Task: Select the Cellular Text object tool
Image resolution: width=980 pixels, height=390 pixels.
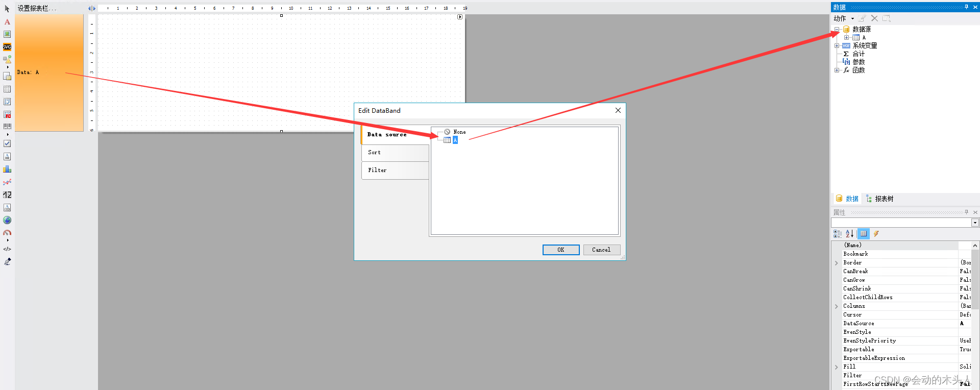Action: (7, 208)
